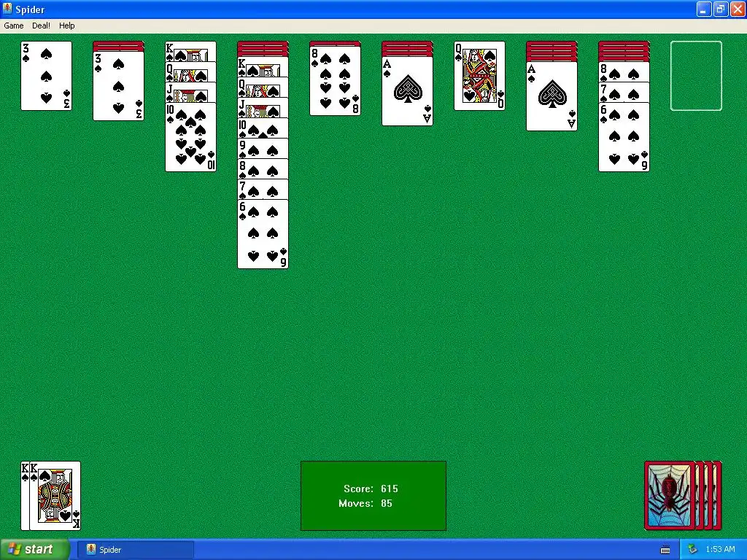Select the Ace of spades in the eighth column
This screenshot has width=747, height=560.
[551, 96]
